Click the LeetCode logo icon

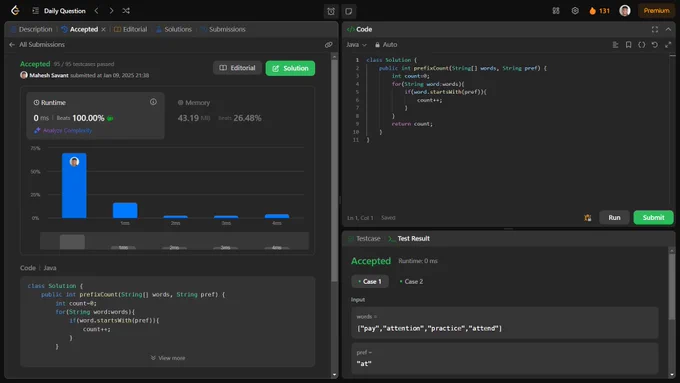point(15,10)
